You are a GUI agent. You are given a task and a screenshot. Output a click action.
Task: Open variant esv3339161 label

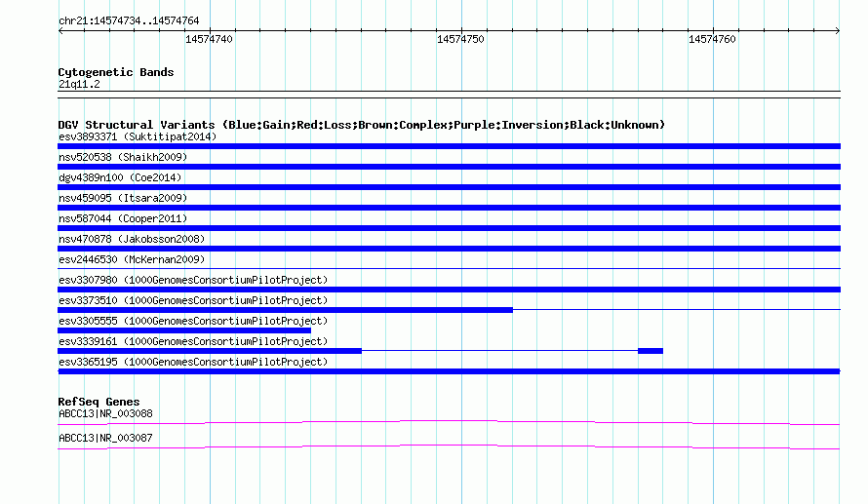(193, 341)
